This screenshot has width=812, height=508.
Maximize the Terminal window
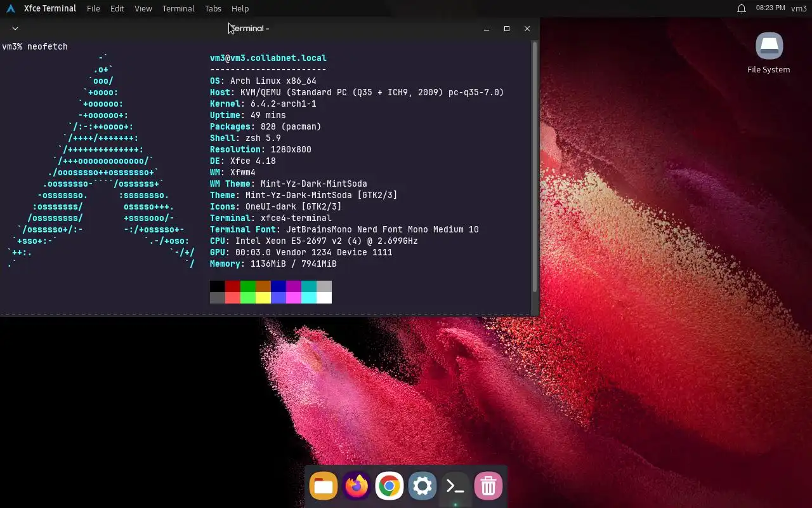click(x=507, y=29)
